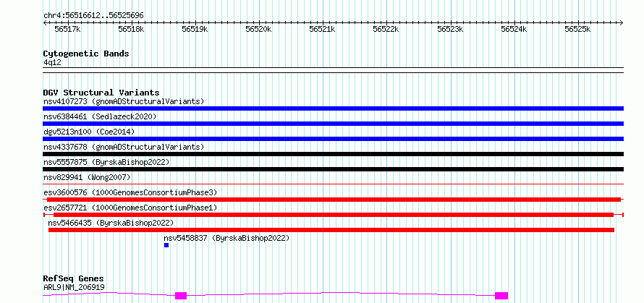Click the small blue nsv5458837 variant square
Viewport: 644px width, 303px height.
[166, 245]
